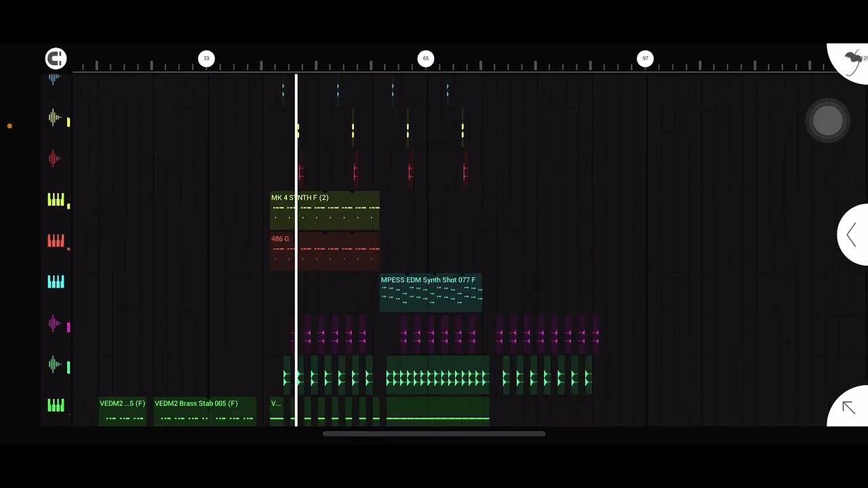Image resolution: width=868 pixels, height=488 pixels.
Task: Select the yellow waveform audio track icon
Action: point(55,118)
